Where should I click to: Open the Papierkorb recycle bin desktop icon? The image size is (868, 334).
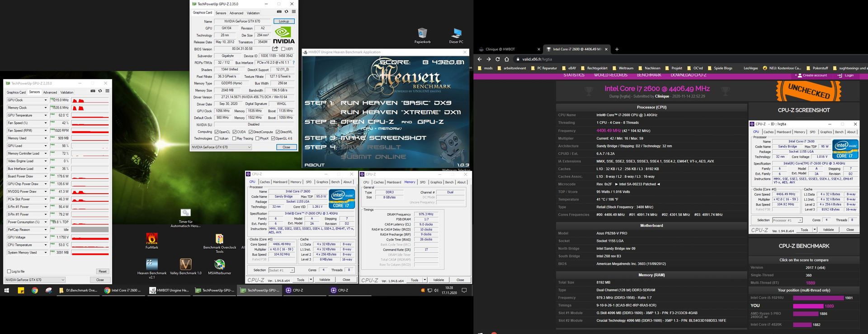pos(422,36)
